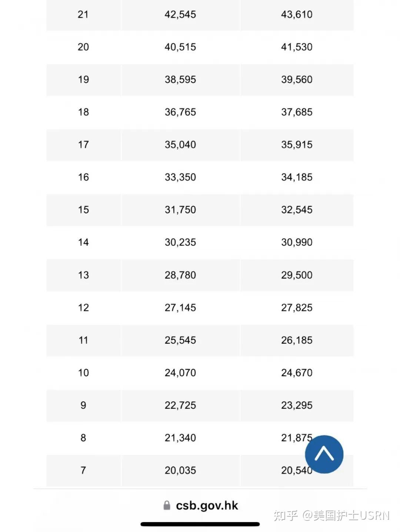
Task: Click the 20,035 salary value
Action: tap(180, 471)
